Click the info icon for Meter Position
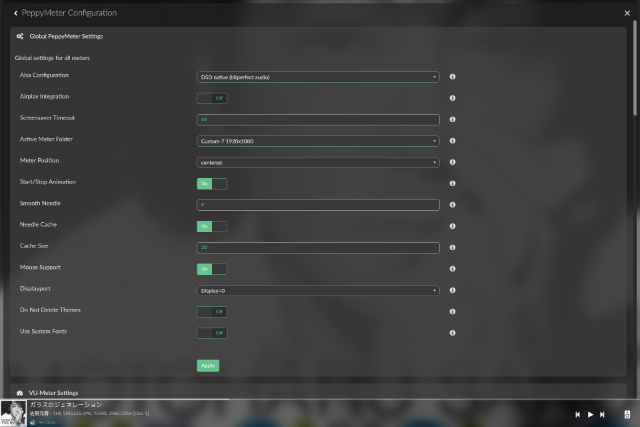 pyautogui.click(x=453, y=162)
